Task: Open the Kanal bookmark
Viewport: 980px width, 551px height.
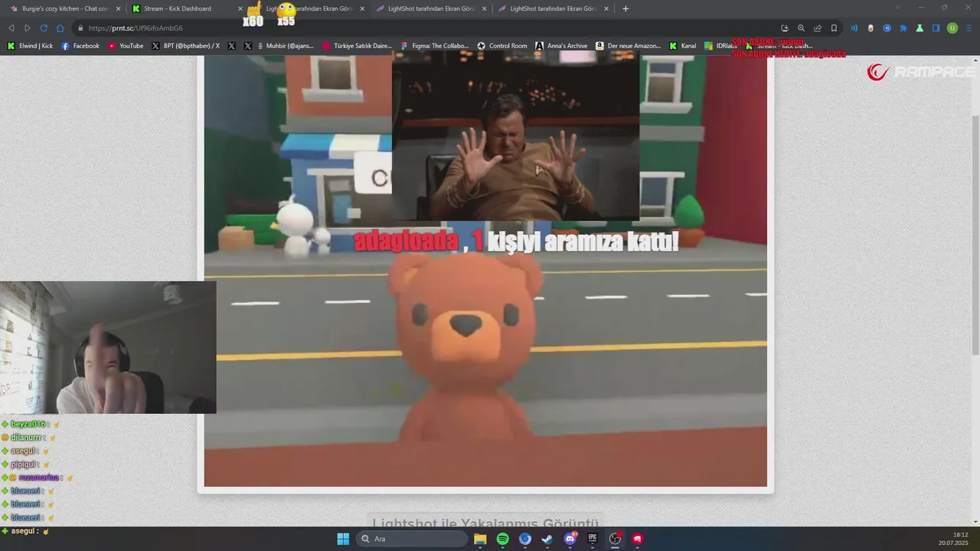Action: coord(683,46)
